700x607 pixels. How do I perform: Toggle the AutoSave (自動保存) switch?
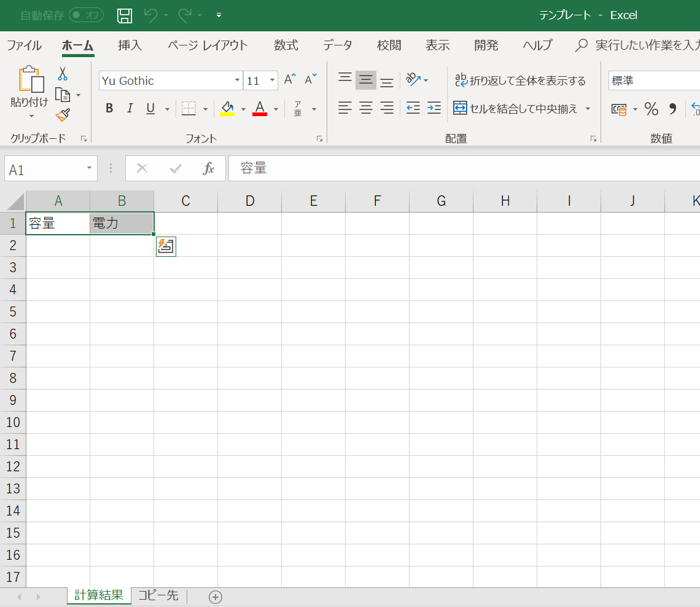(x=86, y=15)
